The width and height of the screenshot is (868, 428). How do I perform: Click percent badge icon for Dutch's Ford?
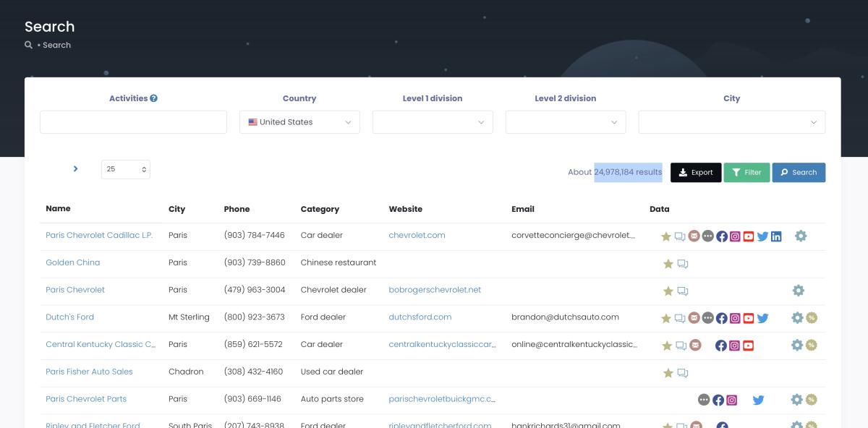(812, 317)
